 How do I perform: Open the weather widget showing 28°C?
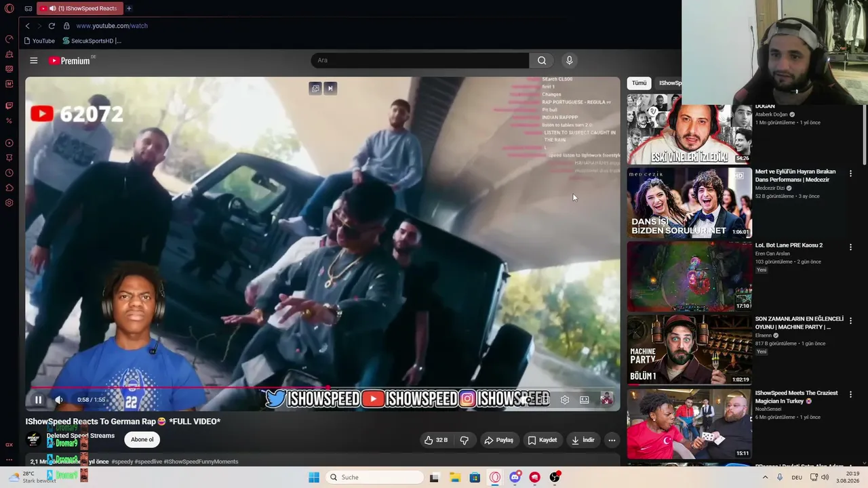(x=31, y=477)
